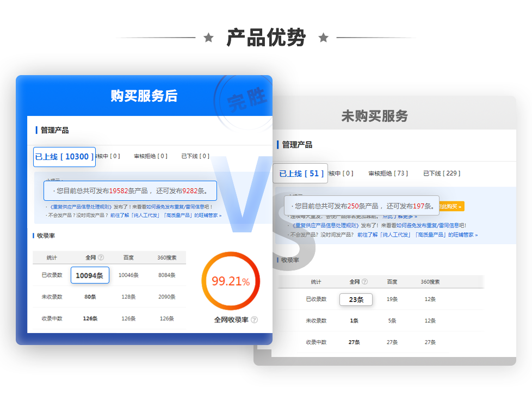Open the 已下线 [ 229 ] tab
The width and height of the screenshot is (532, 394).
(x=442, y=174)
